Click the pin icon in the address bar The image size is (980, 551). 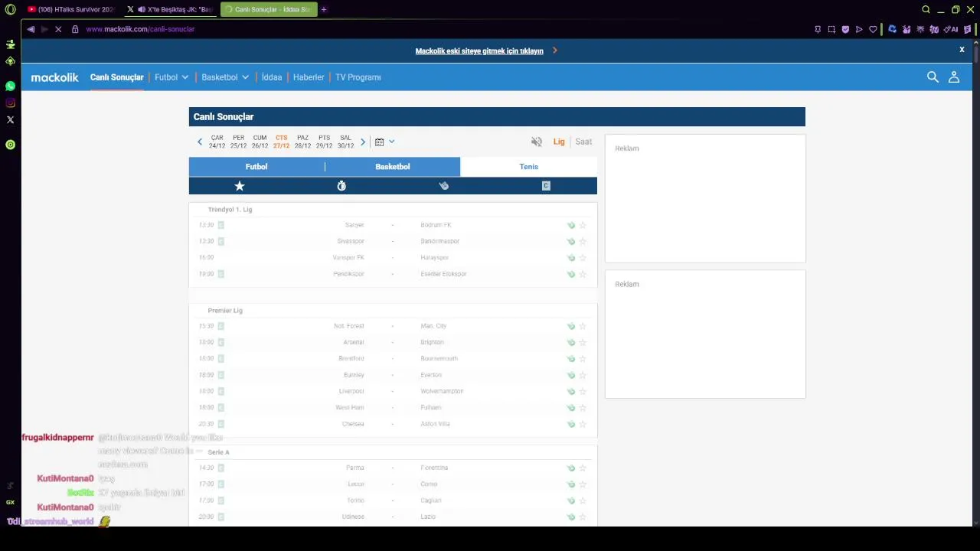pyautogui.click(x=818, y=29)
